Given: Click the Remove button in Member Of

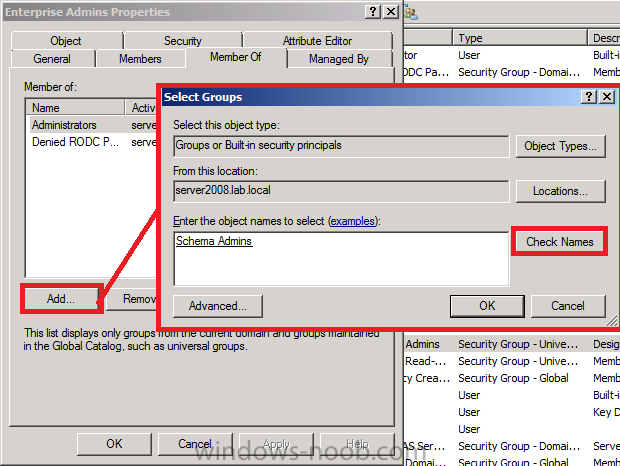Looking at the screenshot, I should [x=132, y=298].
